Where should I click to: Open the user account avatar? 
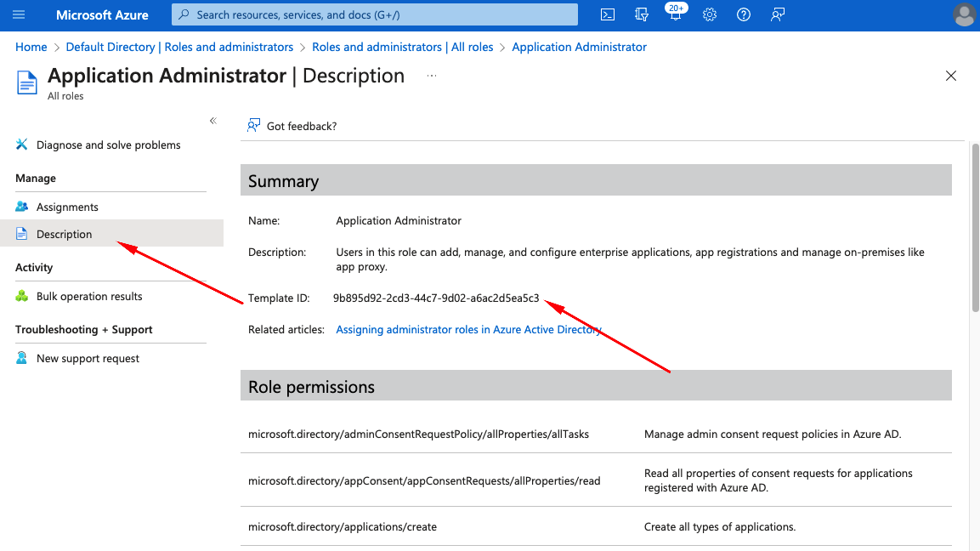pos(965,15)
